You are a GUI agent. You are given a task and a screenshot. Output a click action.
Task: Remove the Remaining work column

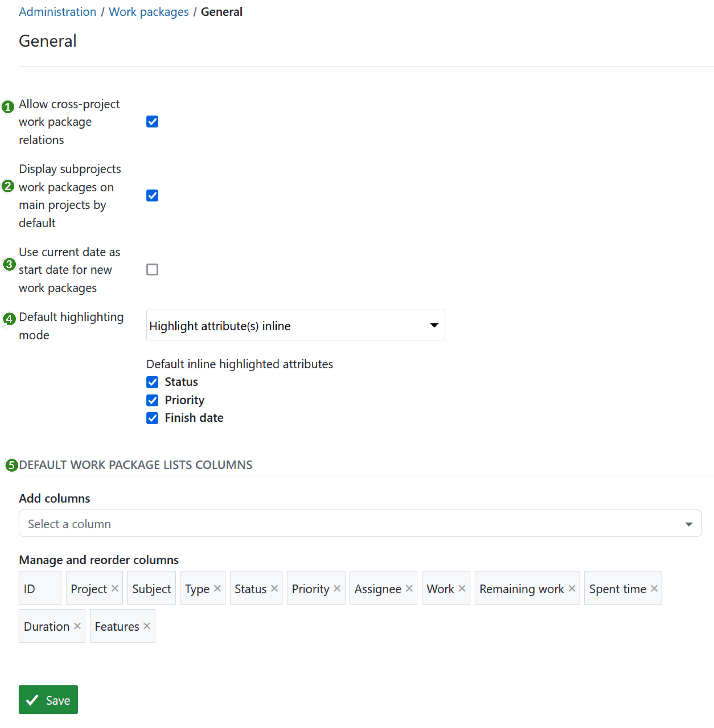[x=572, y=588]
